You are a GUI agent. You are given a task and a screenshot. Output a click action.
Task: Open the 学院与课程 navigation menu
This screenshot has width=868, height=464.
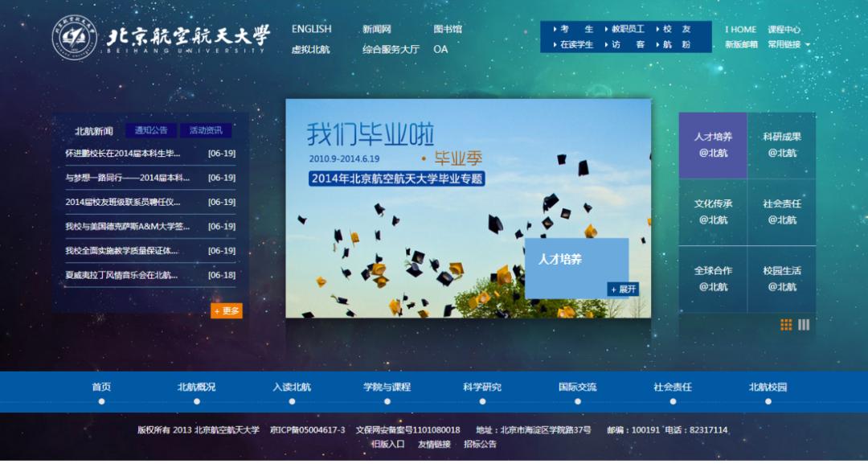point(387,387)
